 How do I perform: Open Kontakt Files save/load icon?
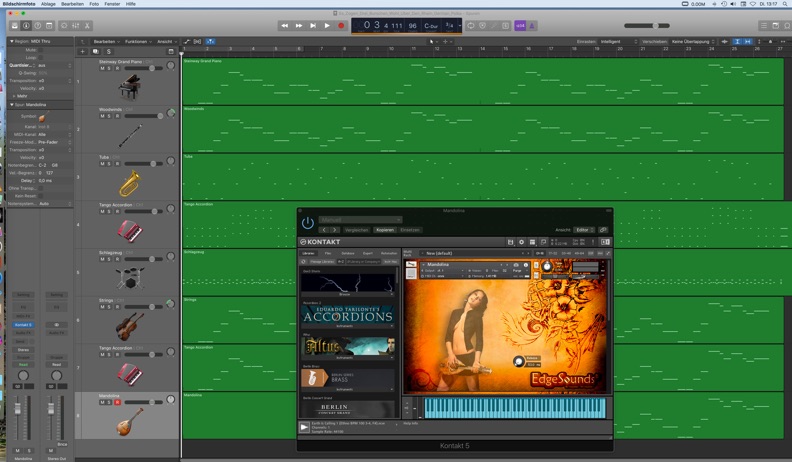coord(511,242)
